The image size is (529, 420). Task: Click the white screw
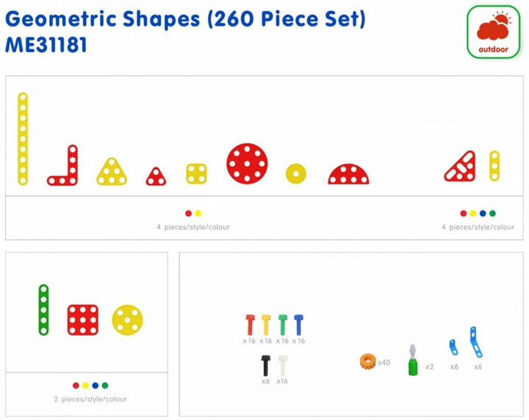tap(282, 365)
